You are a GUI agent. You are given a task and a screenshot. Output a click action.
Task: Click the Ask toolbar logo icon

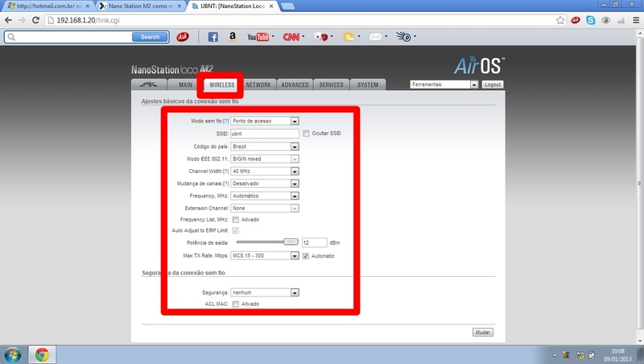(x=183, y=37)
